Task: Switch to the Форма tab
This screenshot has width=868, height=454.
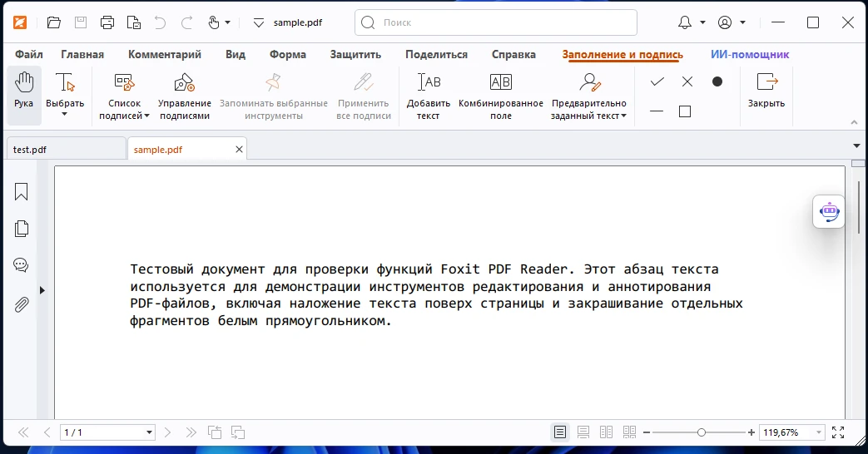Action: point(288,54)
